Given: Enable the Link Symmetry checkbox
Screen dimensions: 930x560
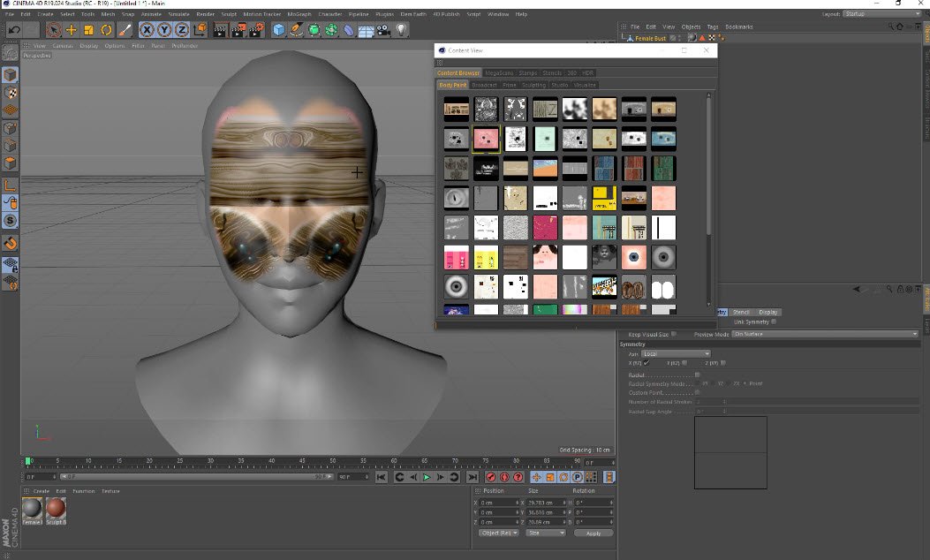Looking at the screenshot, I should pyautogui.click(x=774, y=322).
